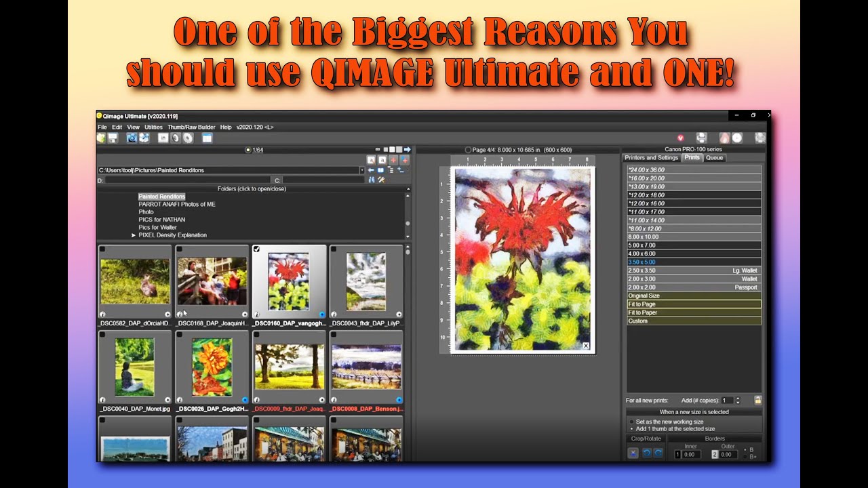The image size is (868, 488).
Task: Open the 'PICS for NATHAN' folder
Action: pyautogui.click(x=161, y=220)
